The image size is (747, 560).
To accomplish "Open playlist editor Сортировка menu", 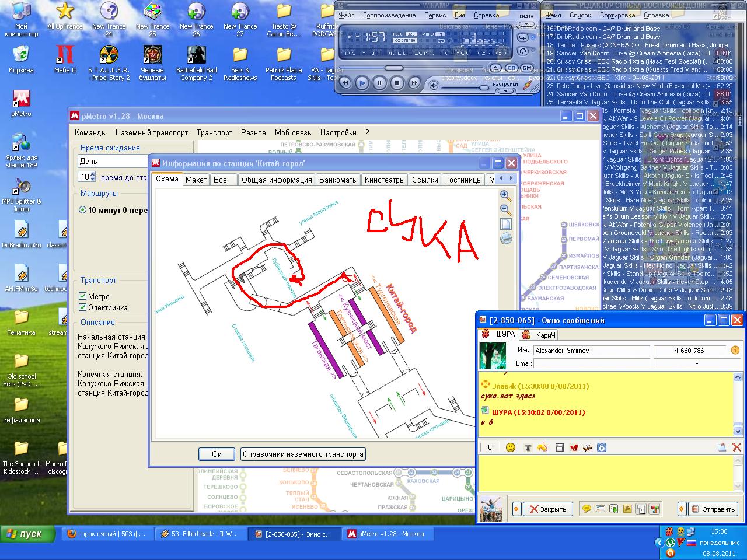I will click(617, 15).
